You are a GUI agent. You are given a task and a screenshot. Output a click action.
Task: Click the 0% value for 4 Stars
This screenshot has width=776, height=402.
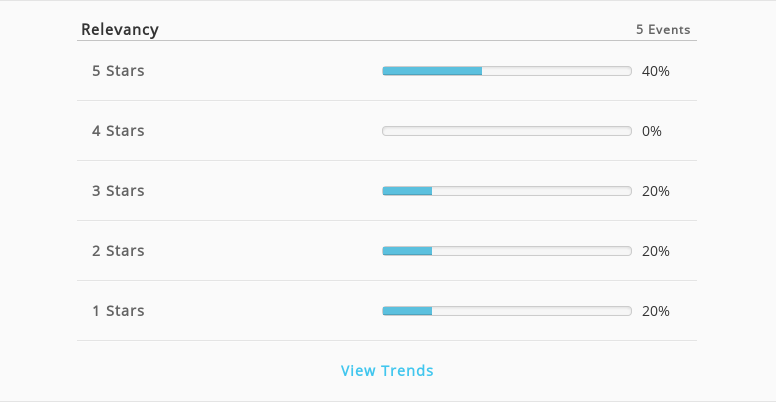(x=652, y=131)
